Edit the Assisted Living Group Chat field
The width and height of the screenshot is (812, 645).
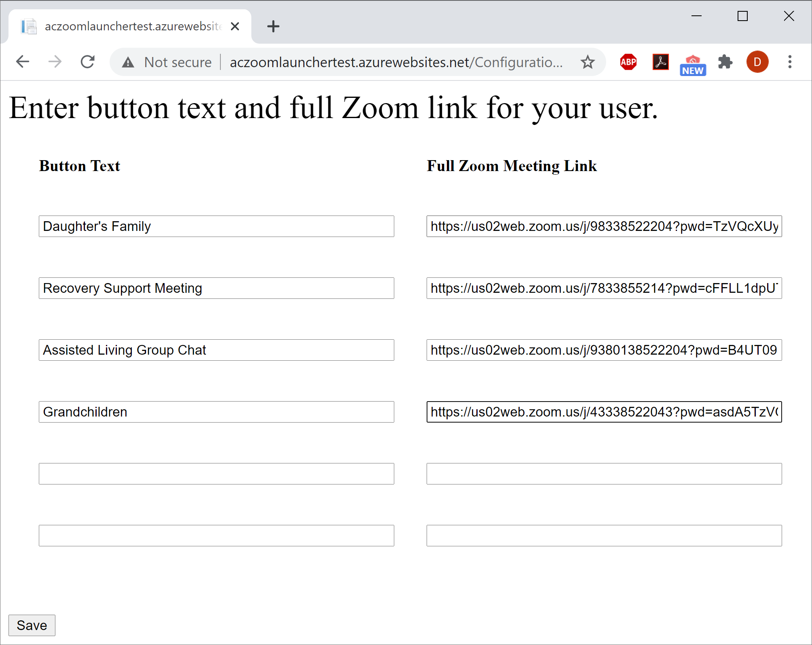pos(216,350)
